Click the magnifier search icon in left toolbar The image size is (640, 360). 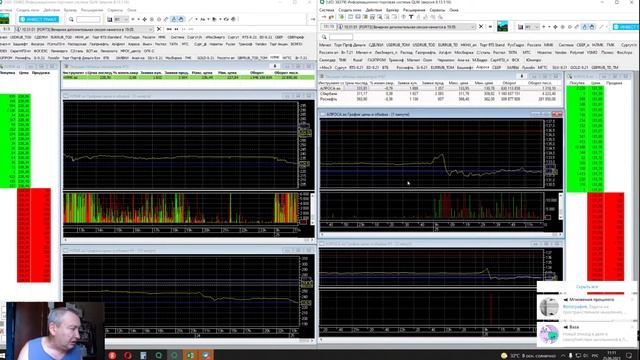point(71,19)
